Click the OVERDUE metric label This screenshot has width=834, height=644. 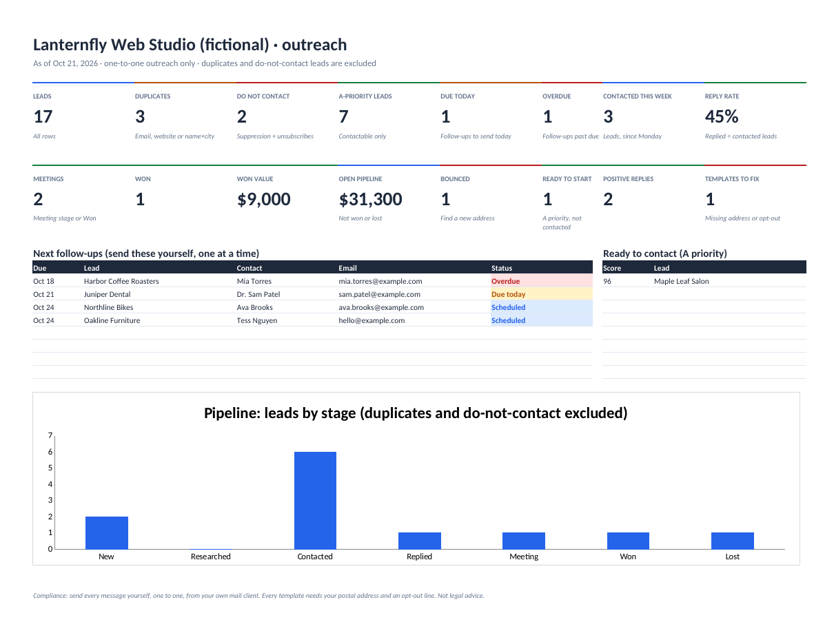[x=557, y=96]
